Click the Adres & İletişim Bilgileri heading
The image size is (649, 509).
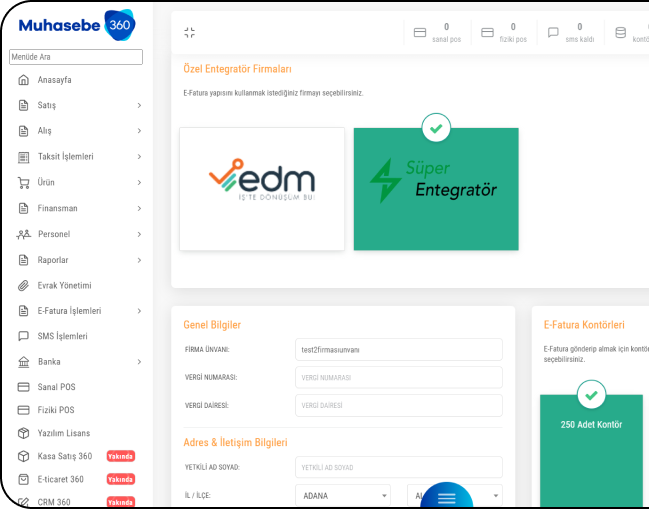click(236, 442)
